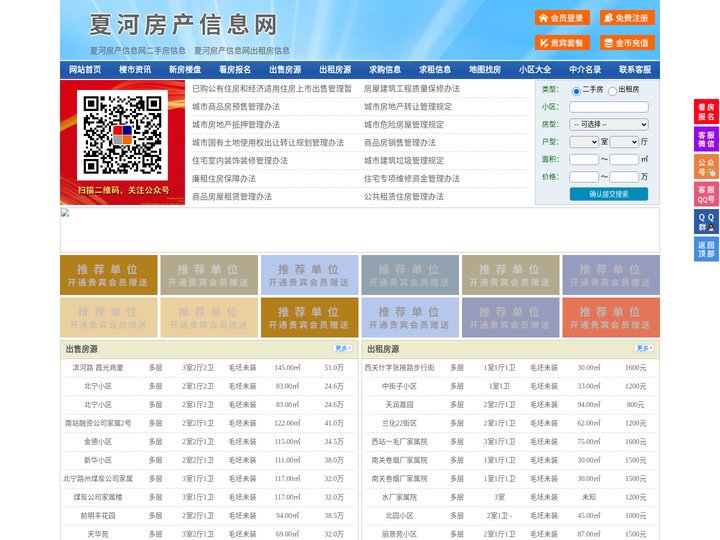Open the 看房报名 nav item
The height and width of the screenshot is (540, 720).
point(235,70)
